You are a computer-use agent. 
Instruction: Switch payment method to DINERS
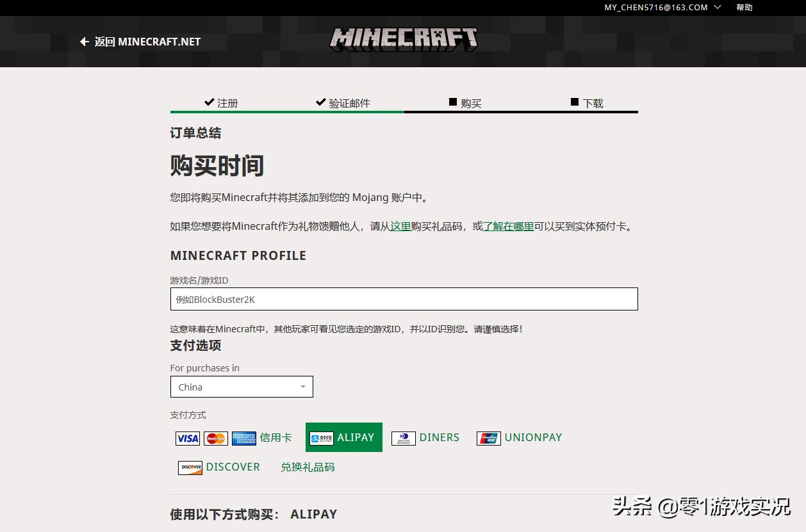(440, 437)
